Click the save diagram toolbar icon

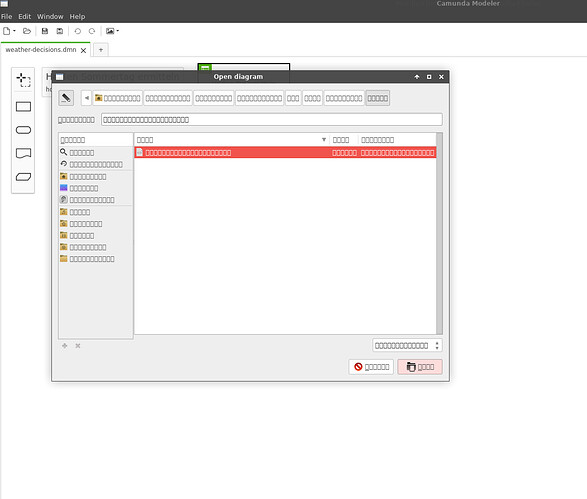pos(45,31)
